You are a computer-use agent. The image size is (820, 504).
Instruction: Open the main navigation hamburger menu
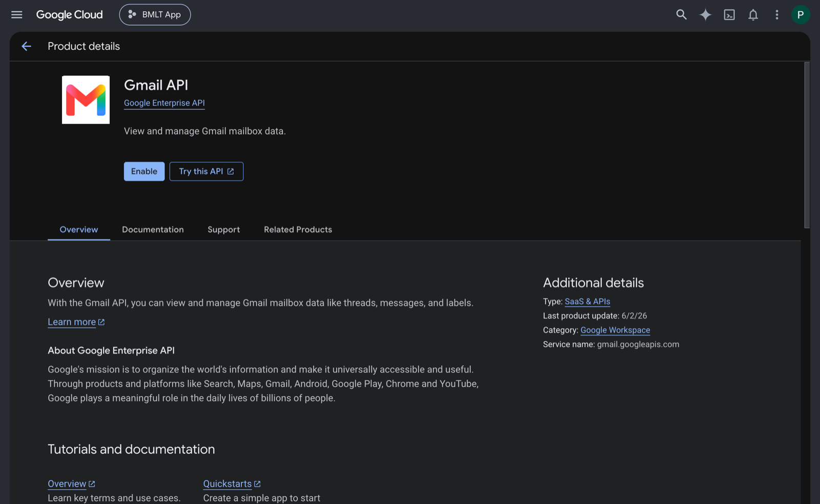click(x=16, y=15)
